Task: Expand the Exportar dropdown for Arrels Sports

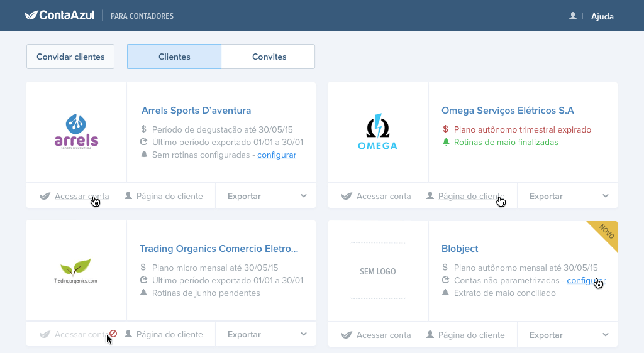Action: coord(304,196)
